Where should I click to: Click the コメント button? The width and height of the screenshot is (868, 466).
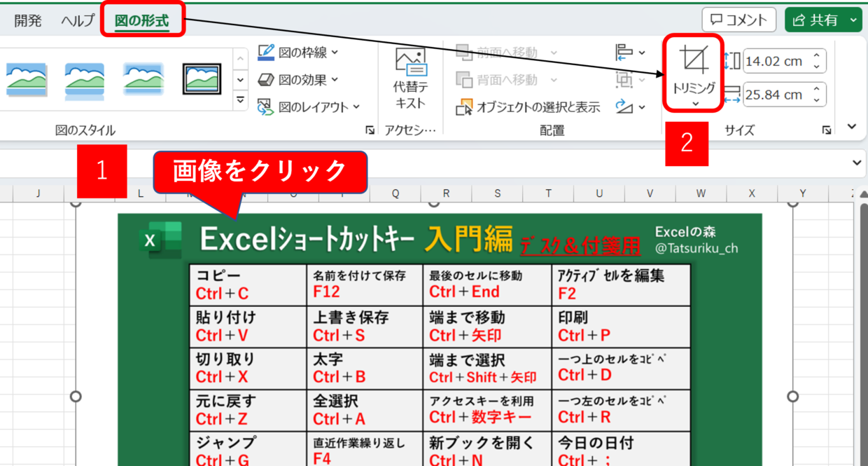[738, 20]
